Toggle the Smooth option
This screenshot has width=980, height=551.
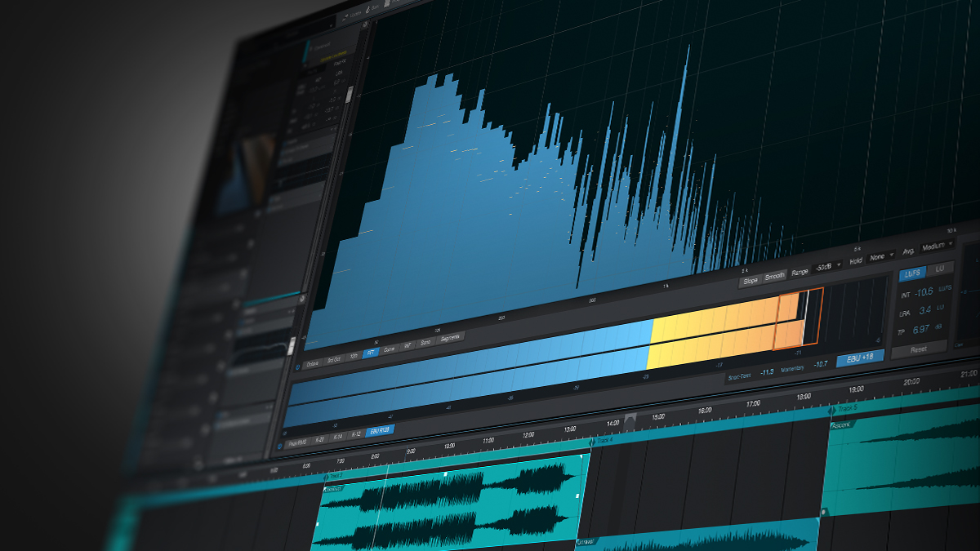click(x=775, y=276)
